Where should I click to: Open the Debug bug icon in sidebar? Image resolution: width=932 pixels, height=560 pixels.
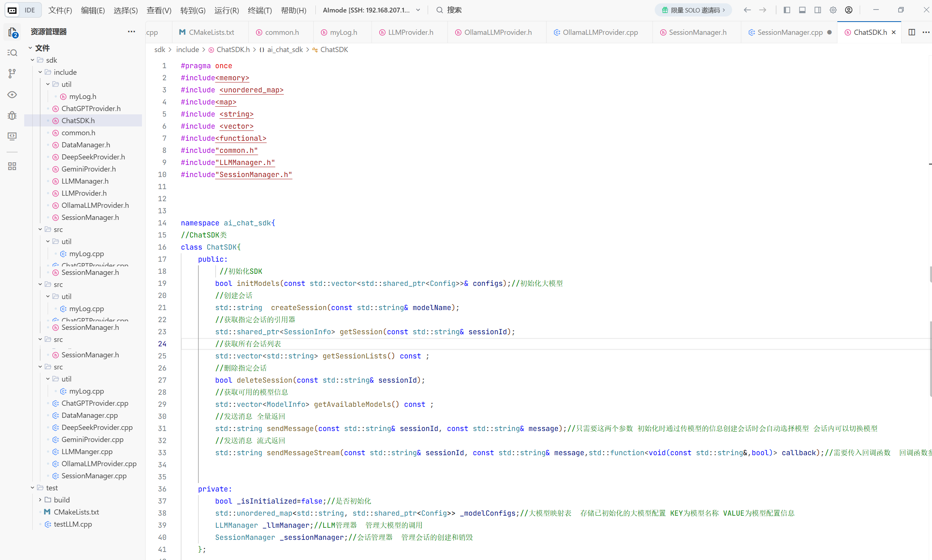[12, 115]
